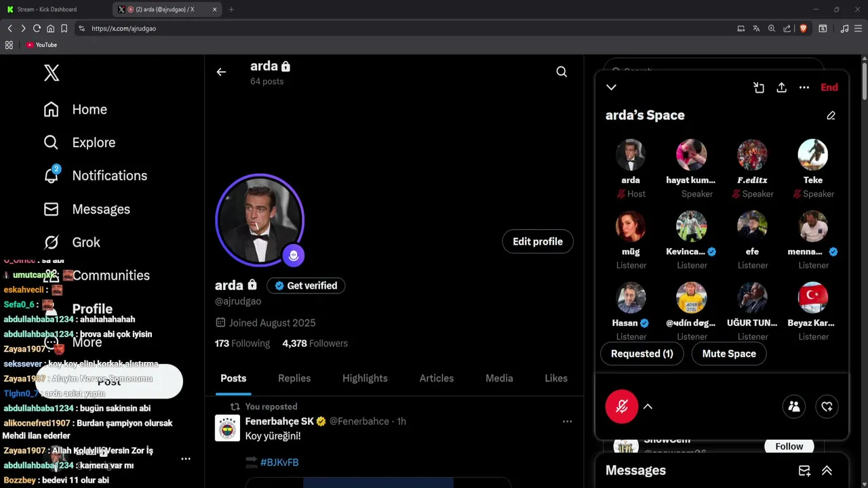Viewport: 868px width, 488px height.
Task: Select speaker F.editx avatar
Action: (752, 155)
